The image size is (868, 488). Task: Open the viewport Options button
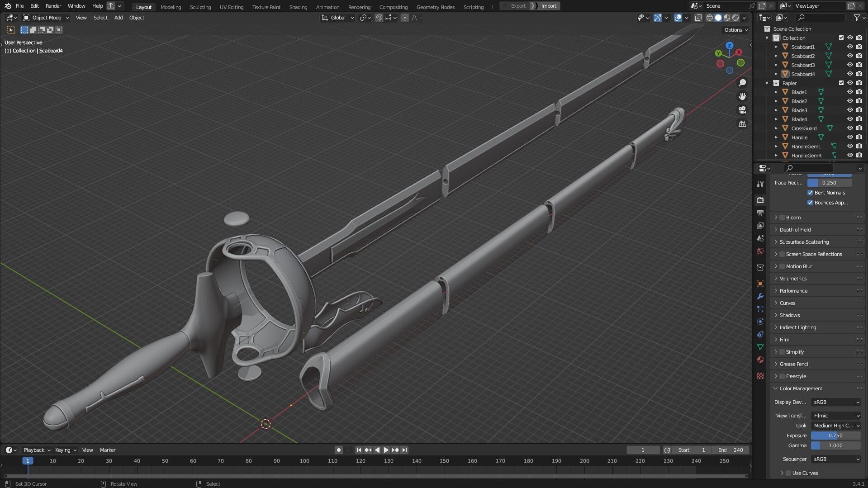click(x=736, y=30)
